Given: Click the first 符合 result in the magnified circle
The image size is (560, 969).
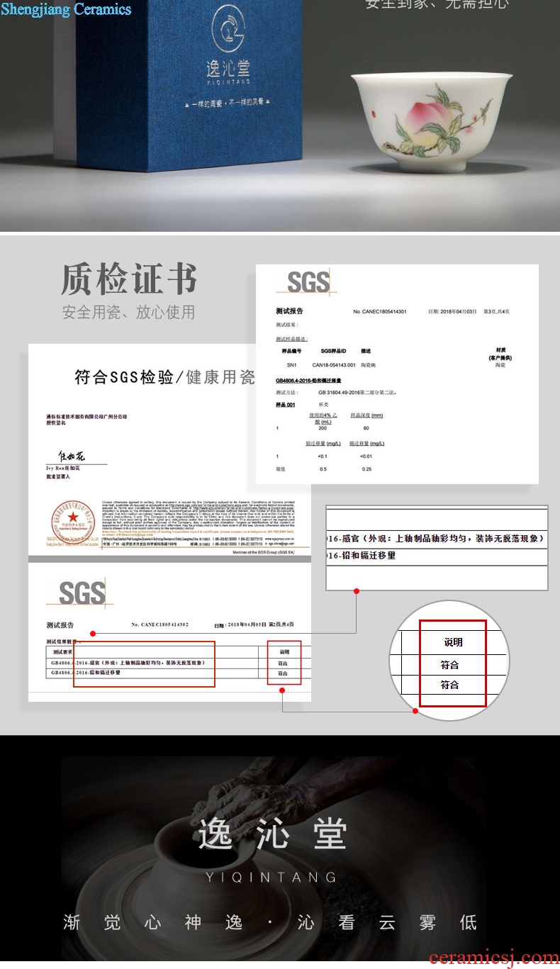Looking at the screenshot, I should (450, 665).
